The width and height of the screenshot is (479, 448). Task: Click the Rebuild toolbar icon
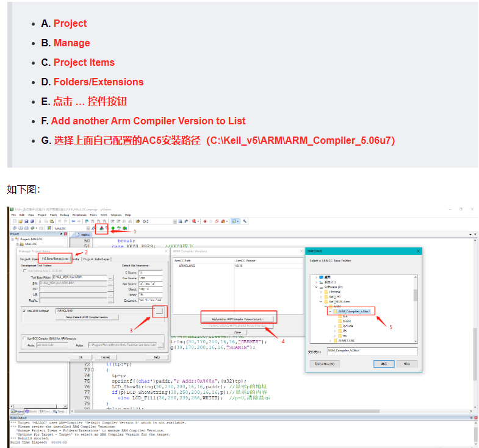tap(26, 229)
